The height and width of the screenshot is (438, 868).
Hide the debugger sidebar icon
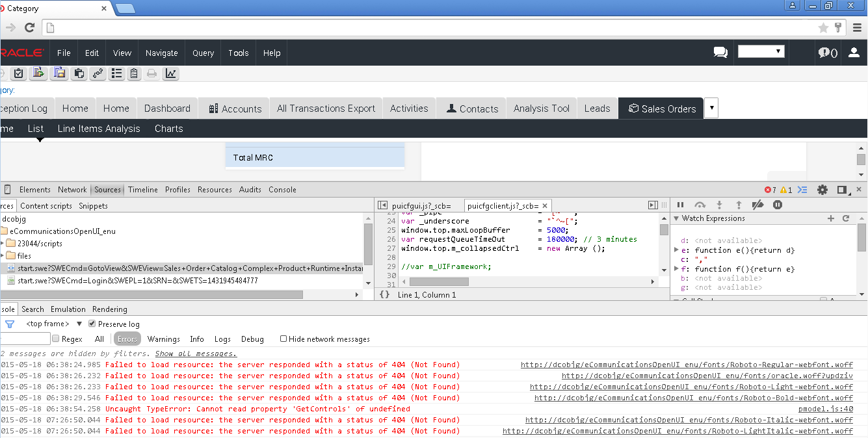pyautogui.click(x=653, y=205)
